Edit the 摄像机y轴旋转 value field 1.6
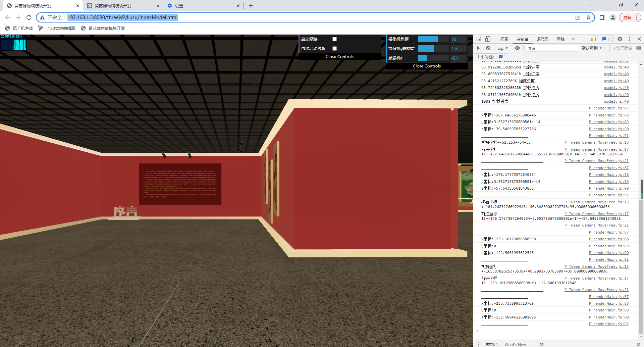Image resolution: width=644 pixels, height=347 pixels. tap(458, 49)
